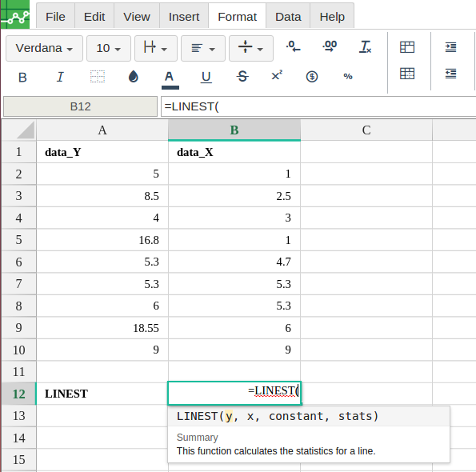Click the fill color droplet icon
The height and width of the screenshot is (472, 476).
tap(134, 77)
